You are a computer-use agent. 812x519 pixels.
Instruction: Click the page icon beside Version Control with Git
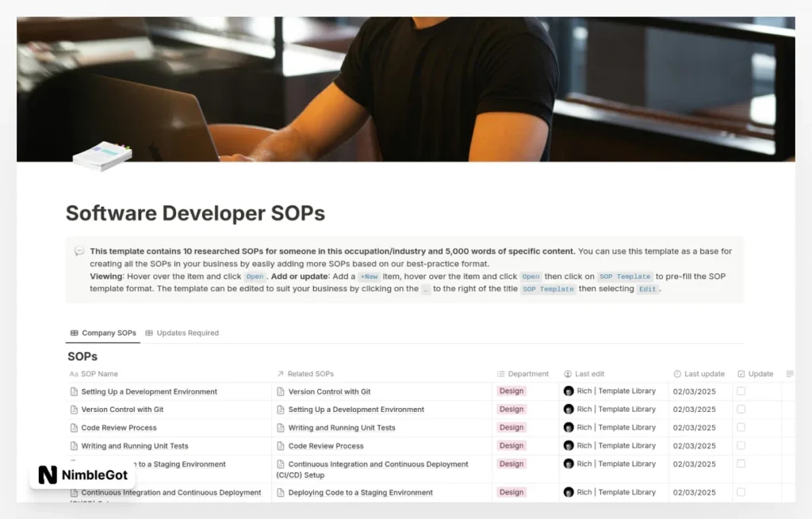(74, 409)
